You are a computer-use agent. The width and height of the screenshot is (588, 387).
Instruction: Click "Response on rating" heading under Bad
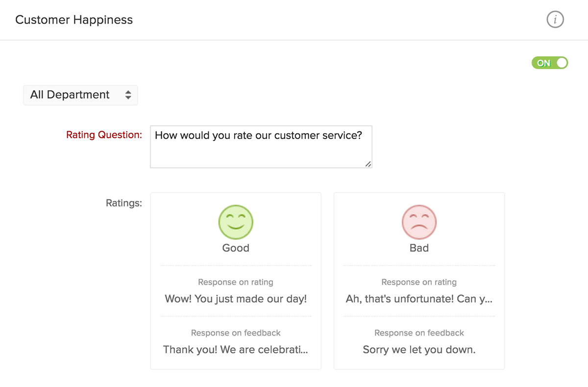coord(419,282)
